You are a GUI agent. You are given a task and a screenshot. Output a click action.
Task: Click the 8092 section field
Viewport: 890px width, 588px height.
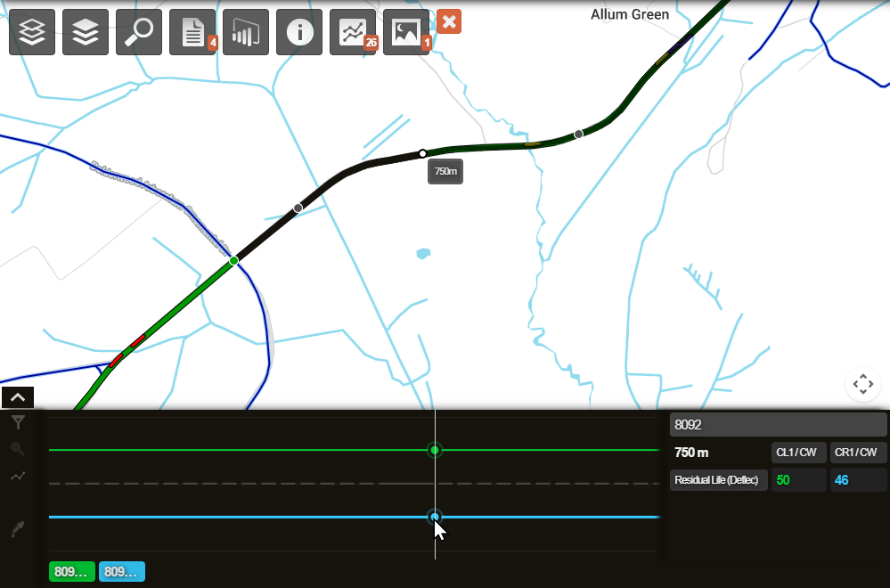point(779,425)
